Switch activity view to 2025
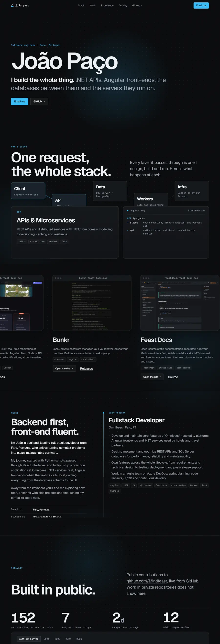220x644 pixels. [x=57, y=639]
